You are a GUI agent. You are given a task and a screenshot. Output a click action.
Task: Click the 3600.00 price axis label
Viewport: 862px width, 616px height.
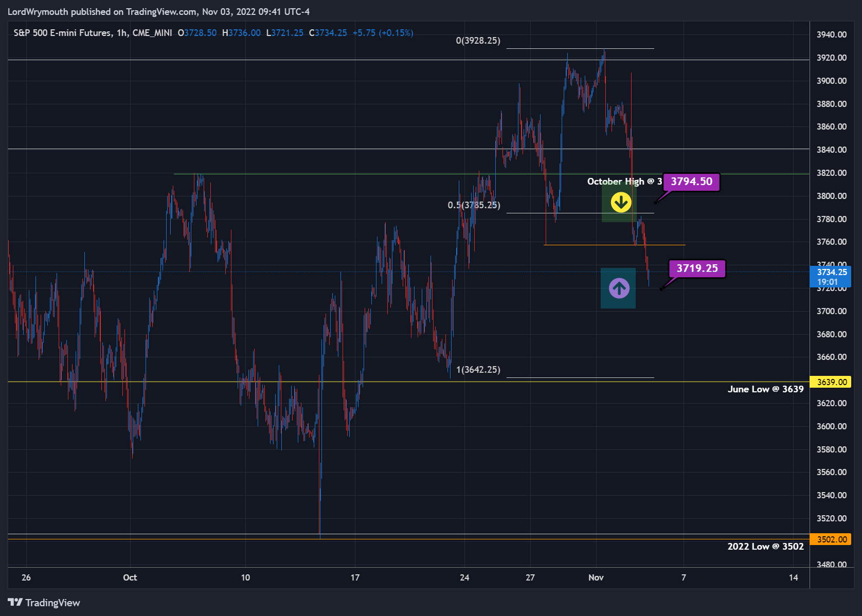click(x=832, y=426)
